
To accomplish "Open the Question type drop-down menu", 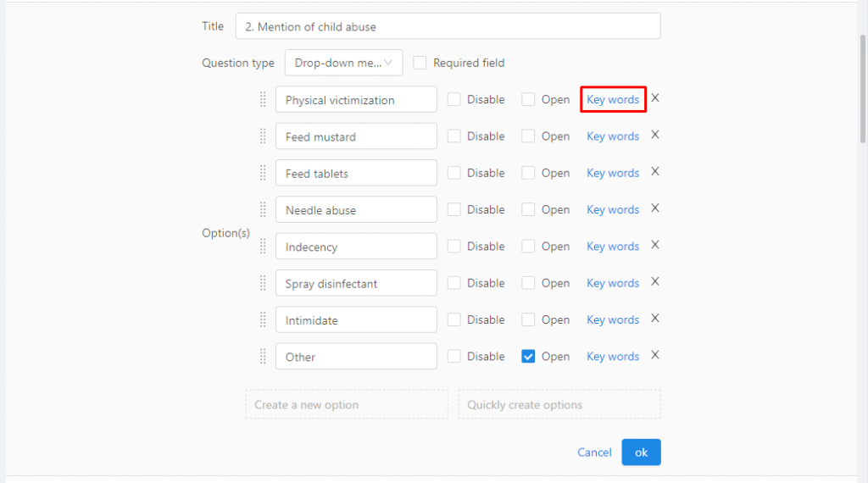I will (344, 63).
